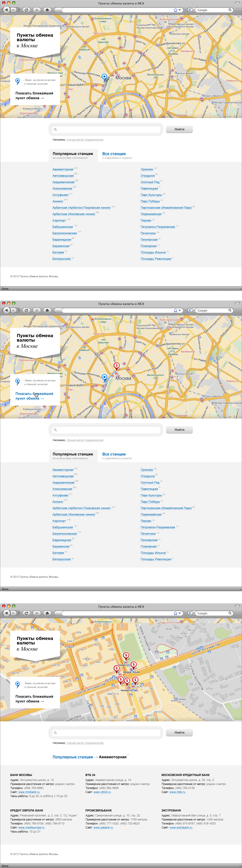This screenshot has height=868, width=242.
Task: Click the uppermost red dollar marker near Авиамоторная
Action: point(126,655)
